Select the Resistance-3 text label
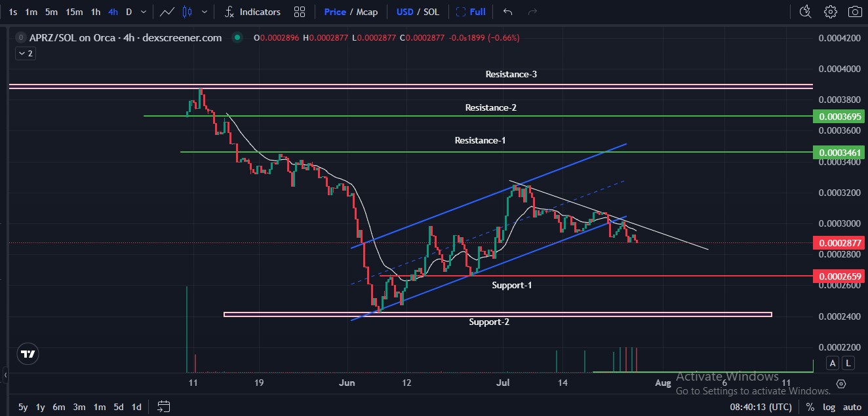The height and width of the screenshot is (416, 868). point(511,75)
